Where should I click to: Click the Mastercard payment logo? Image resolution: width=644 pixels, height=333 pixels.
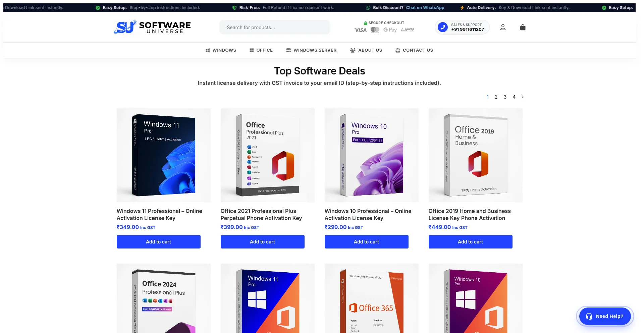(x=375, y=30)
